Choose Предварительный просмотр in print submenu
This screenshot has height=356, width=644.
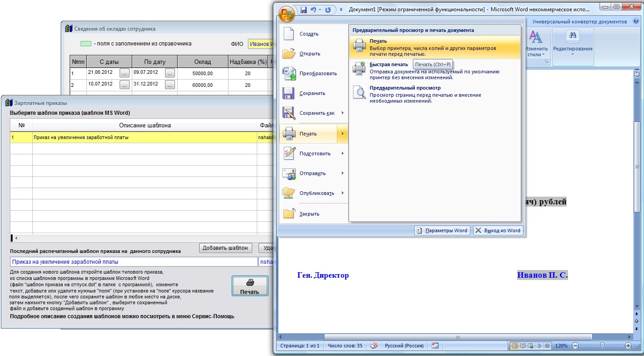405,88
